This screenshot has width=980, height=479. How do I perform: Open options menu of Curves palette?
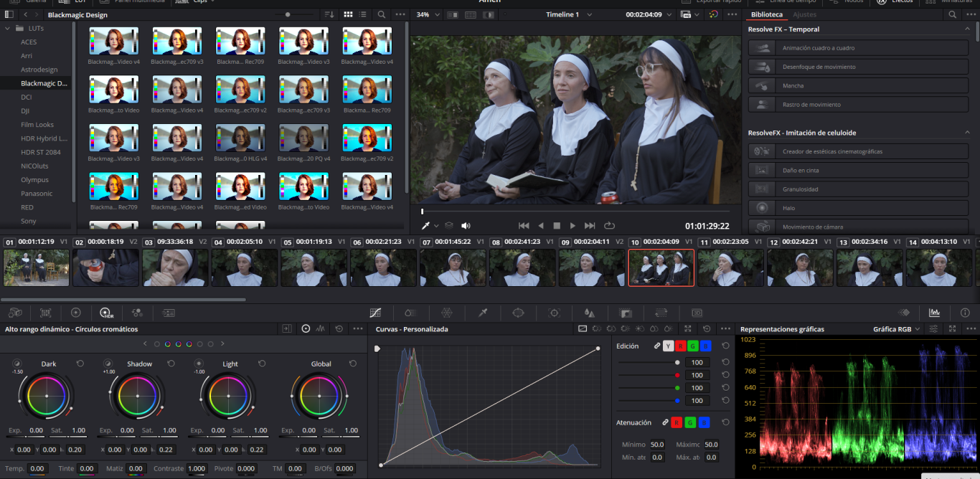(x=725, y=329)
